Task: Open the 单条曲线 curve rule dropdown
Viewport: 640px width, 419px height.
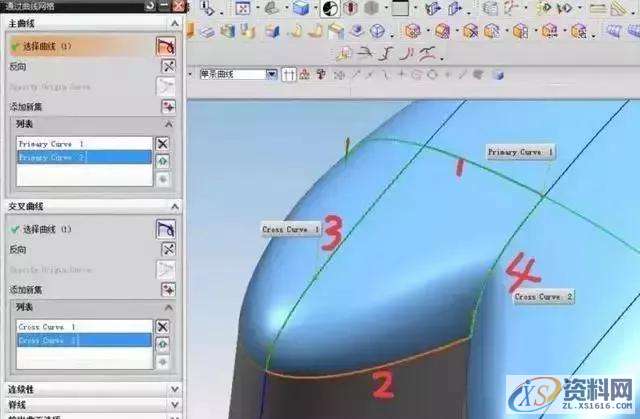Action: (271, 74)
